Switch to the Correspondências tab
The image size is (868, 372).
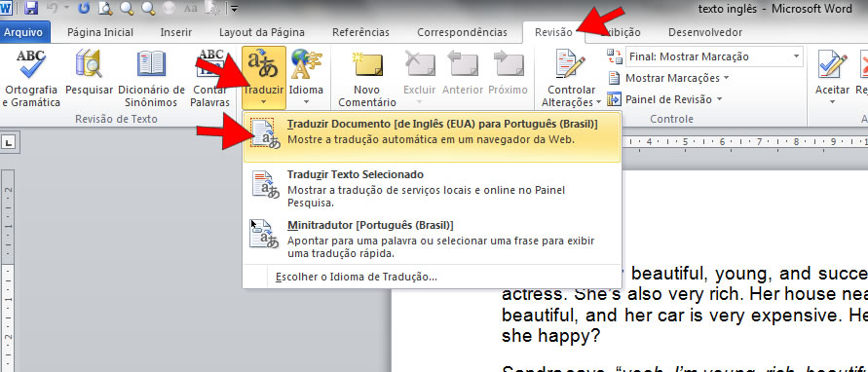(462, 32)
